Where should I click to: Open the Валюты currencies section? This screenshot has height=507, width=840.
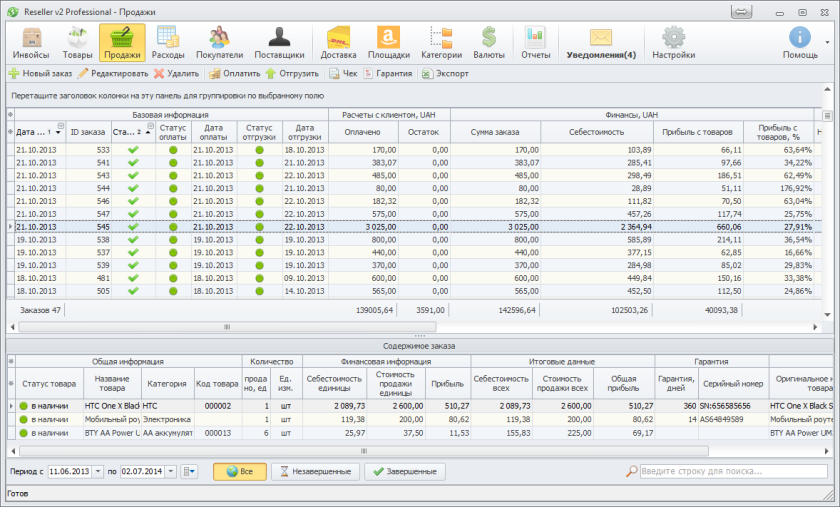pyautogui.click(x=489, y=43)
